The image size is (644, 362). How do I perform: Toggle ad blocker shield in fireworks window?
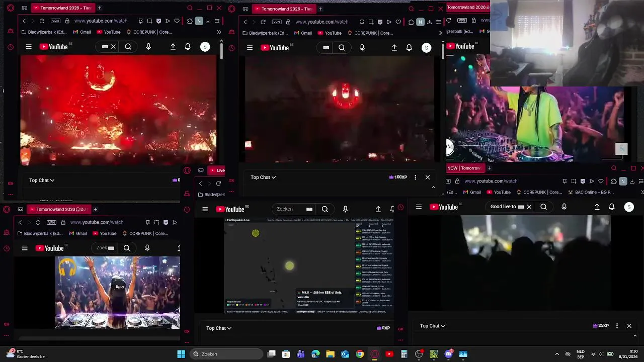[158, 21]
